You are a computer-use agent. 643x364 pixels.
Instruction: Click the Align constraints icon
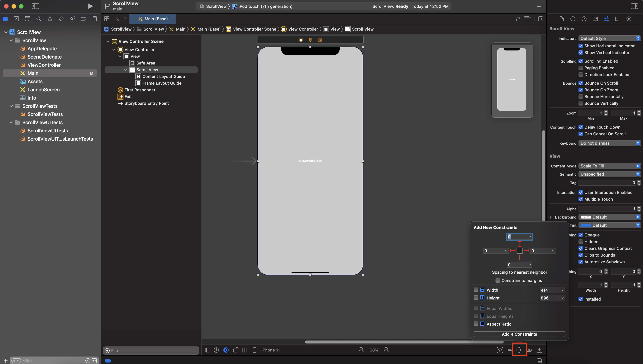[x=509, y=350]
